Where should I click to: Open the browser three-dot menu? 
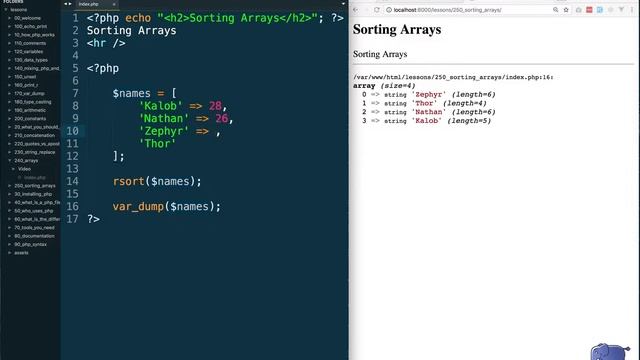tap(631, 10)
